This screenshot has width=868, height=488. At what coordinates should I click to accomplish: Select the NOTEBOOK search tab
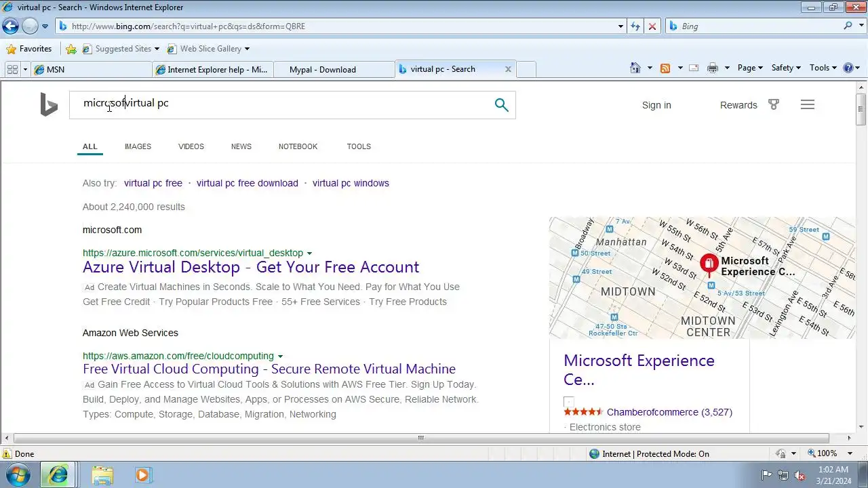pyautogui.click(x=298, y=146)
